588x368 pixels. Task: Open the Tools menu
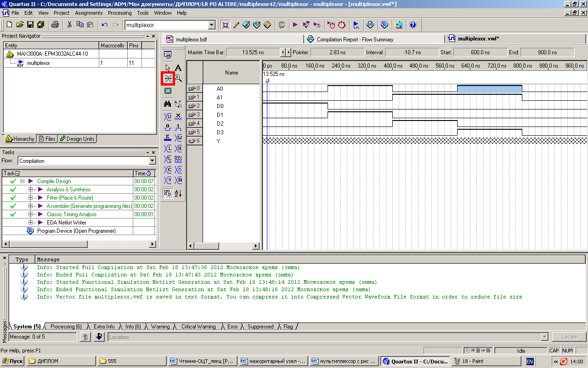point(143,13)
